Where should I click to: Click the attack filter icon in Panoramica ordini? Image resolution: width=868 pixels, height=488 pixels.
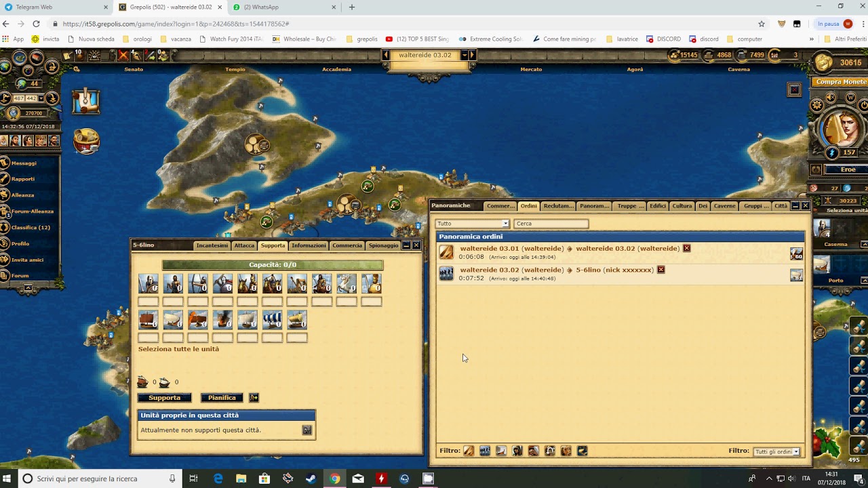(x=469, y=451)
